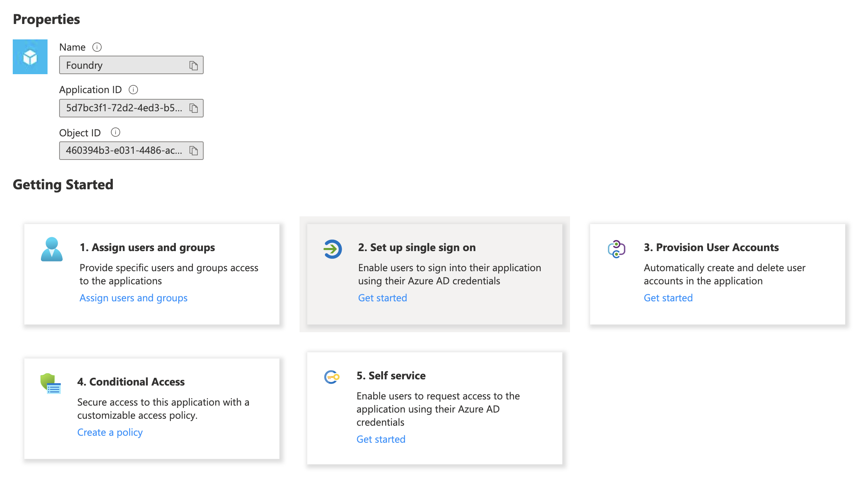868x479 pixels.
Task: Click the info icon next to Object ID
Action: (x=116, y=132)
